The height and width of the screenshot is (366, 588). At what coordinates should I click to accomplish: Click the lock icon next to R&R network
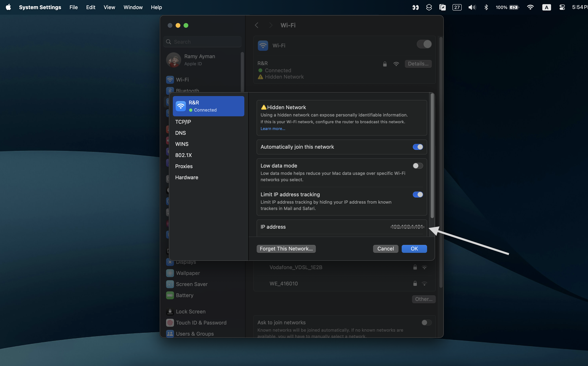tap(385, 63)
